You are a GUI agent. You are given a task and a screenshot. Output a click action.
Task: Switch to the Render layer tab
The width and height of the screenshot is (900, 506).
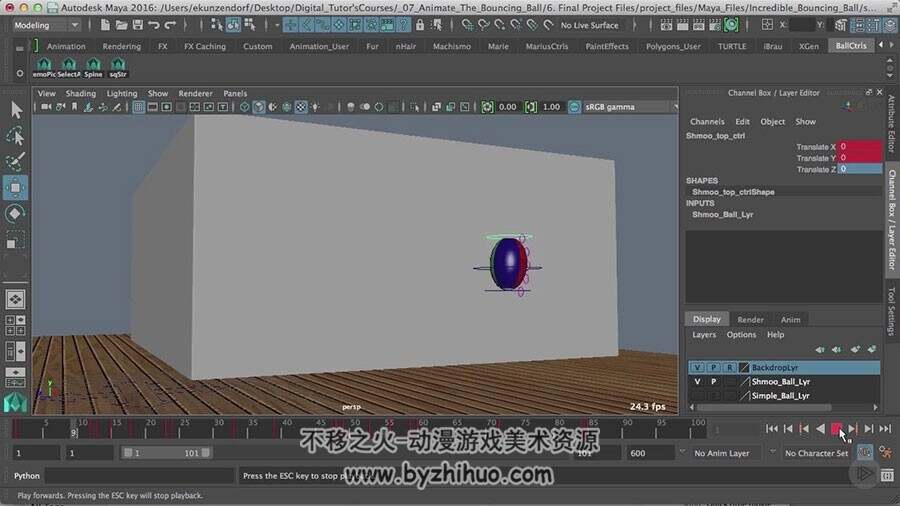click(750, 320)
